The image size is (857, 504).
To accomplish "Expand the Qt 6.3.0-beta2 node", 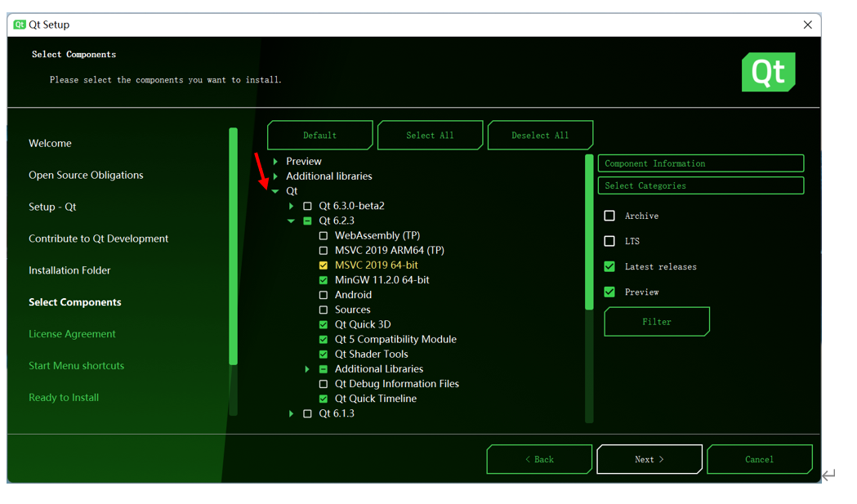I will coord(292,206).
